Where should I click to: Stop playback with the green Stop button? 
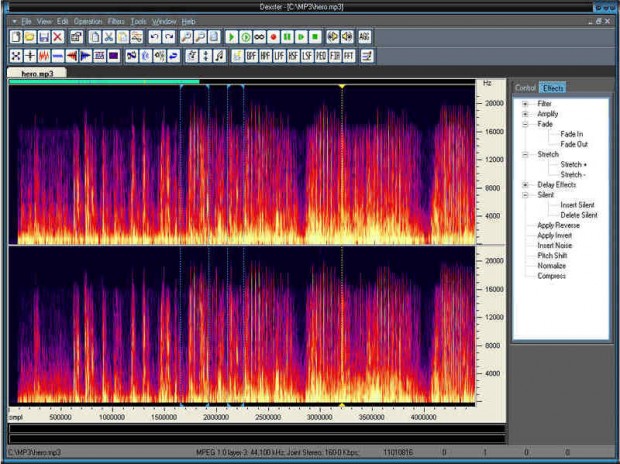click(x=315, y=37)
